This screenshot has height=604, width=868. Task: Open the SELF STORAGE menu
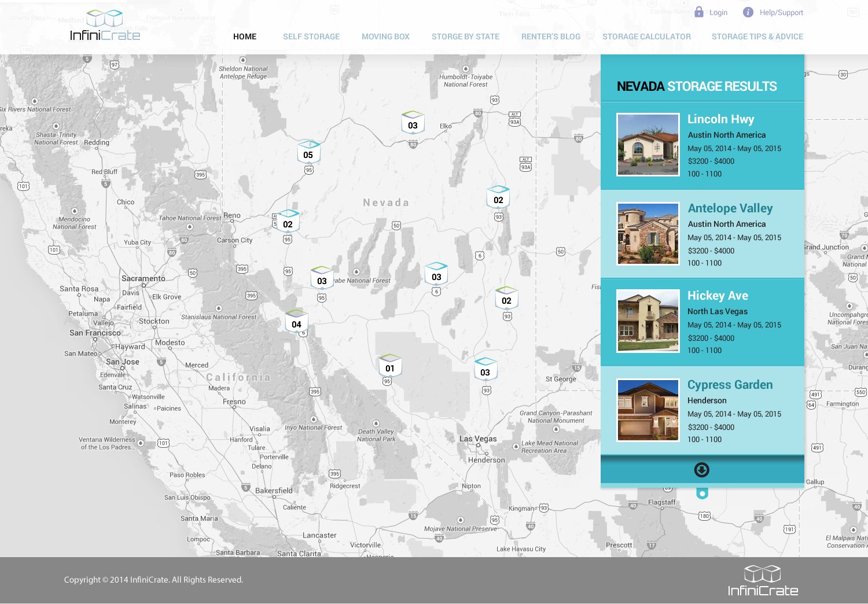(311, 36)
